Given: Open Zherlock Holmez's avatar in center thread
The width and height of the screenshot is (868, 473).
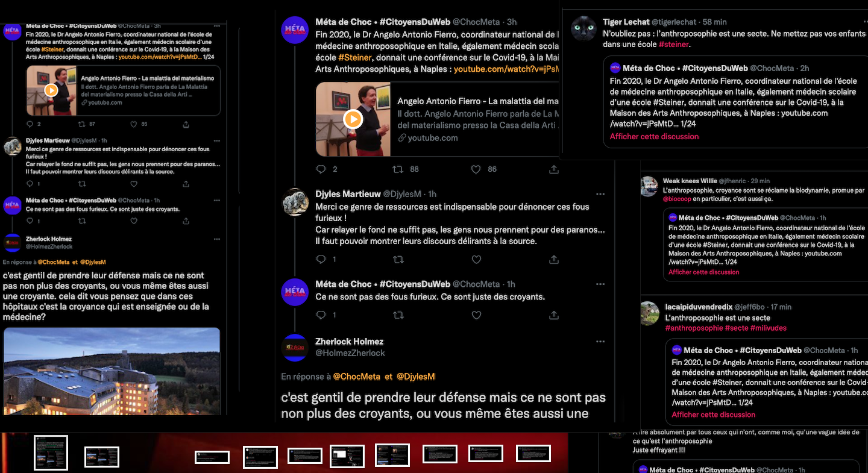Looking at the screenshot, I should 295,347.
